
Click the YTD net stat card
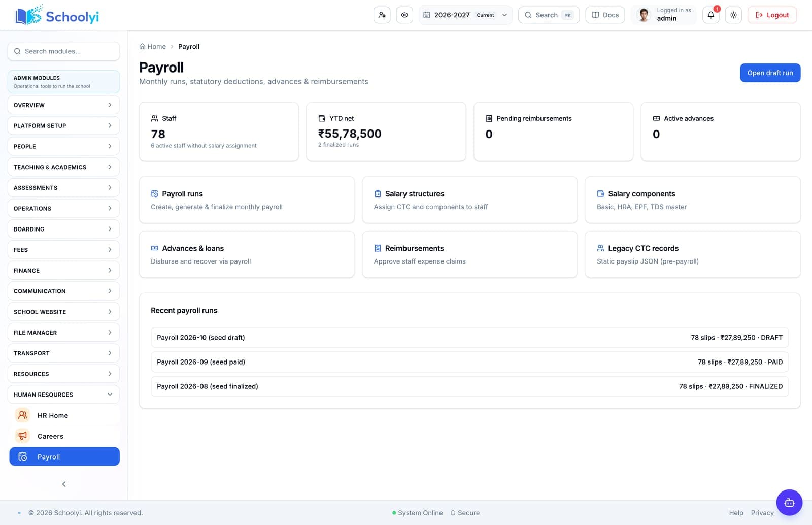coord(386,132)
